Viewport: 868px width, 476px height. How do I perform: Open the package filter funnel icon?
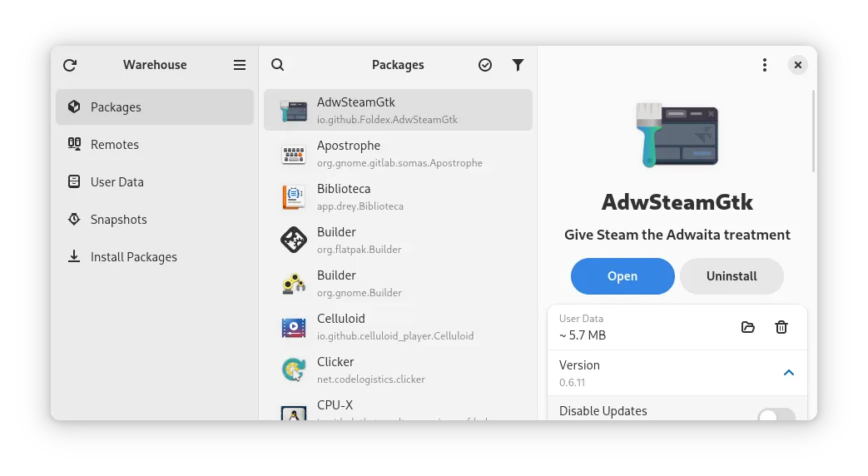(518, 65)
